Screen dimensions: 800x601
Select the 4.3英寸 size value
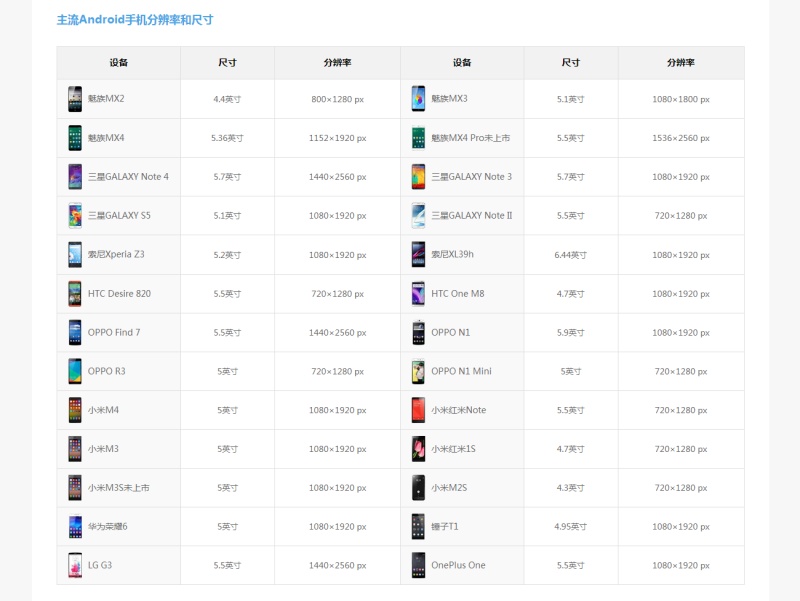pyautogui.click(x=570, y=488)
